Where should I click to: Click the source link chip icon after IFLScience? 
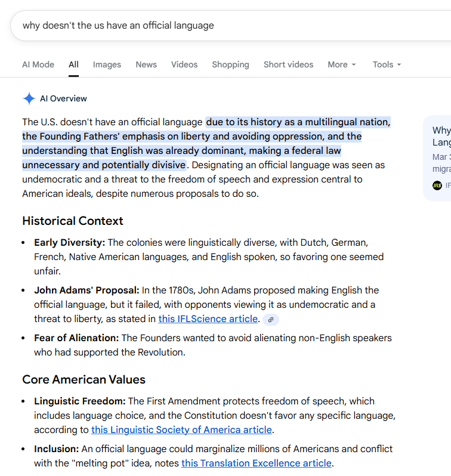[x=271, y=320]
